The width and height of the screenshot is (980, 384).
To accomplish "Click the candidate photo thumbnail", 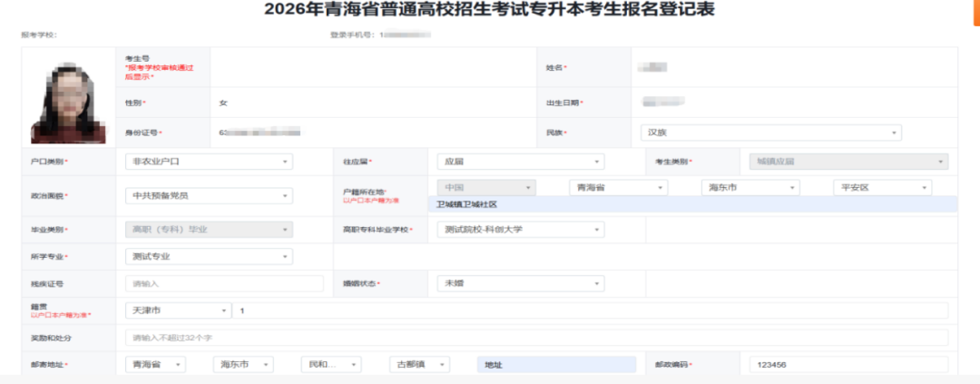I will coord(68,97).
